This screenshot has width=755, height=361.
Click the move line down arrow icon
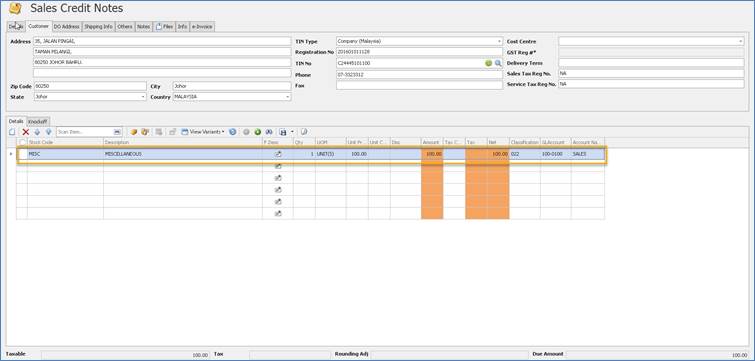[37, 132]
